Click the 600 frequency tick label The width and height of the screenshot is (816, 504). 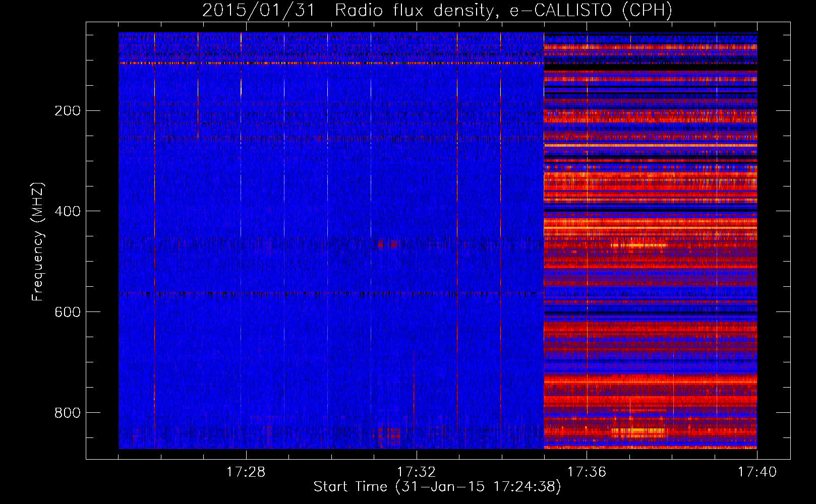[x=68, y=312]
